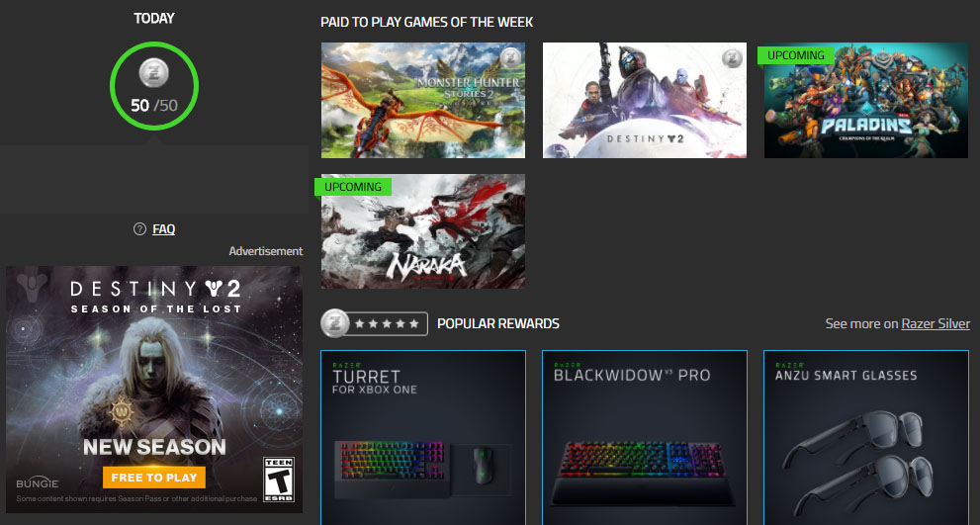Click Razer Silver coin icon beside Popular Rewards

pyautogui.click(x=335, y=323)
